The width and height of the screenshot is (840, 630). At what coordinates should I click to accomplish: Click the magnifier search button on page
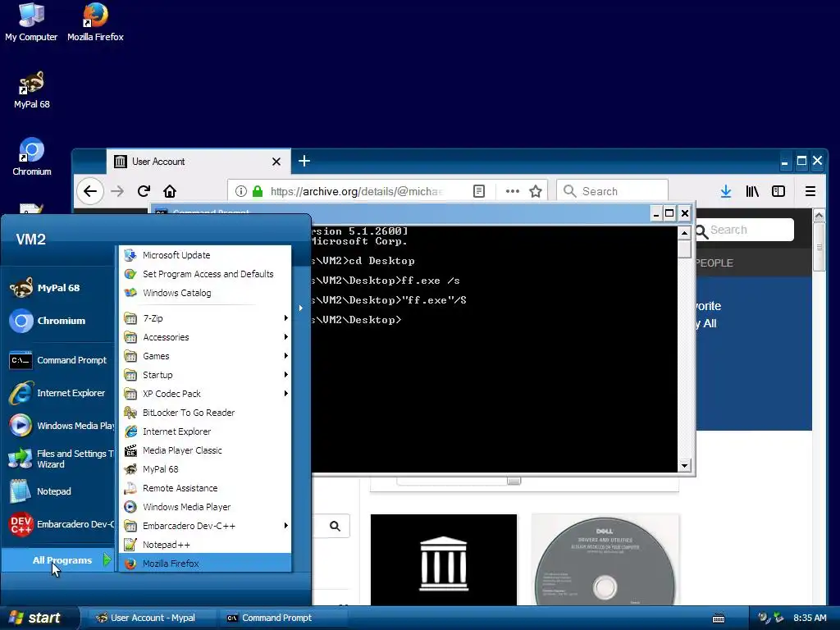(x=335, y=526)
